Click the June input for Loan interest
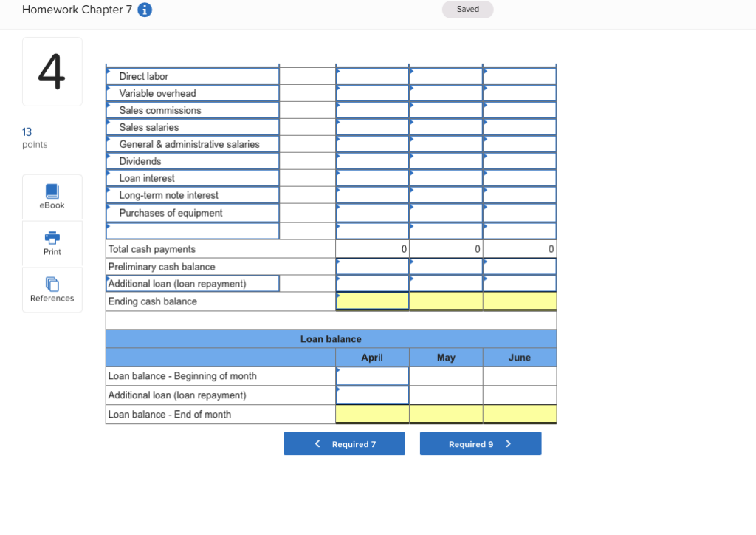Screen dimensions: 756x535 520,178
